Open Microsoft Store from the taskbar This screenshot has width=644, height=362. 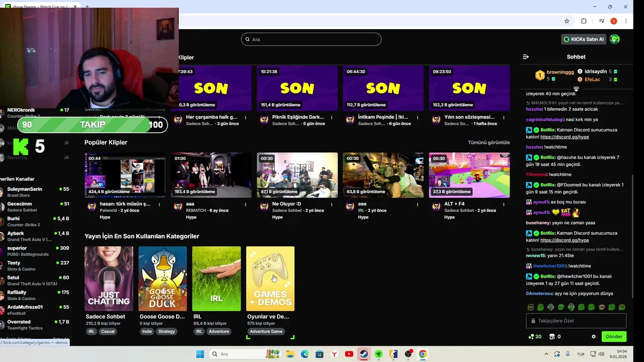[x=319, y=354]
